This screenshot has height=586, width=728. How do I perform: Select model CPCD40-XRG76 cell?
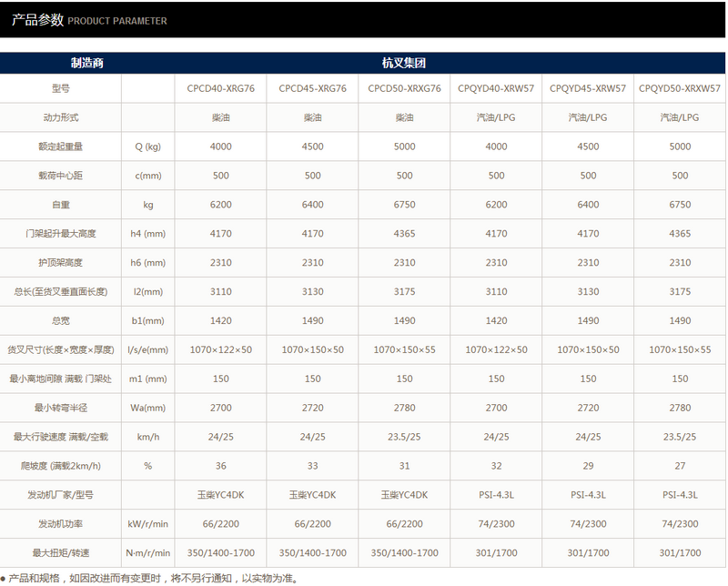click(x=221, y=88)
